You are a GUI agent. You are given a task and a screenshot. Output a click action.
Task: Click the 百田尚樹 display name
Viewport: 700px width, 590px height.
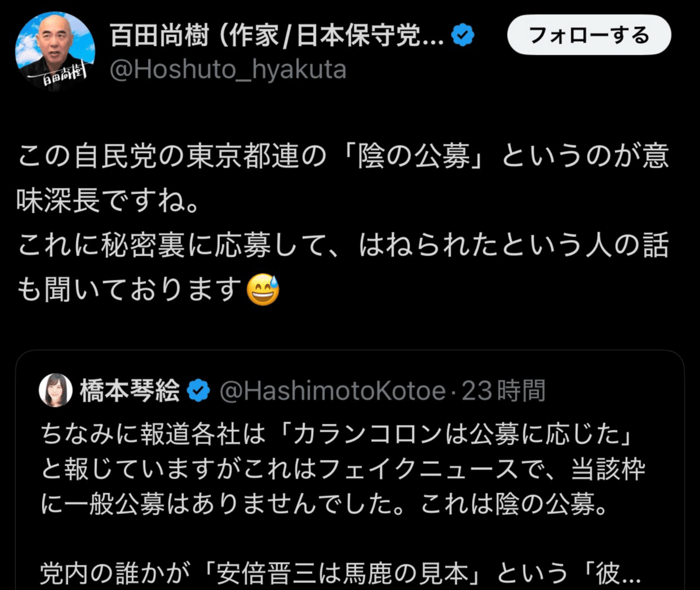point(160,36)
